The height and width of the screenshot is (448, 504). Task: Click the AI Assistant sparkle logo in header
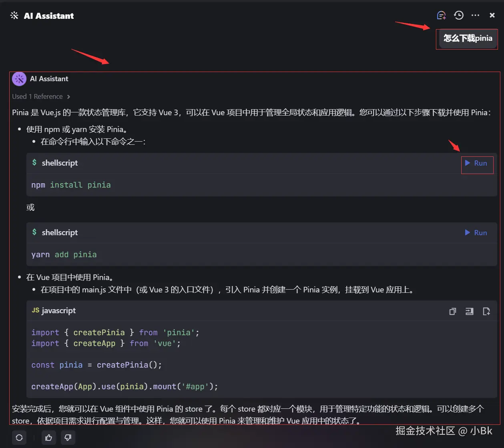tap(14, 16)
